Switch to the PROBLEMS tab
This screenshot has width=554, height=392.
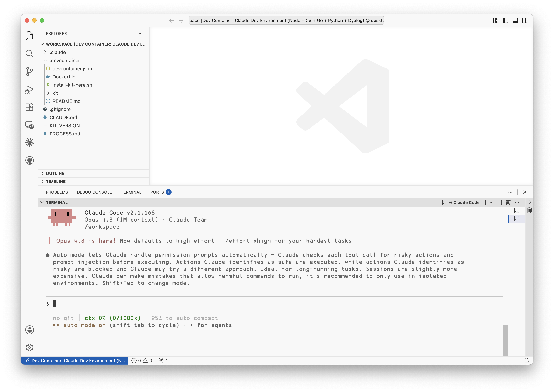click(57, 192)
